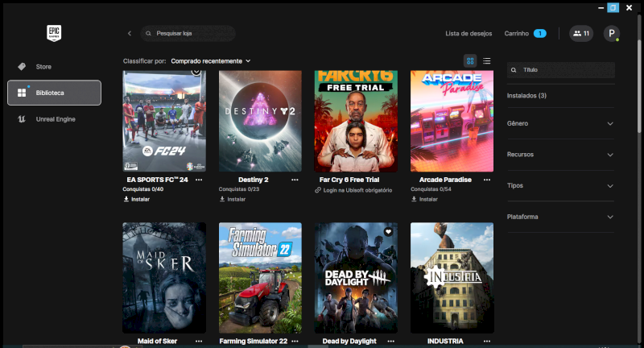The image size is (644, 348).
Task: Click the Far Cry 6 Free Trial title
Action: pos(349,180)
